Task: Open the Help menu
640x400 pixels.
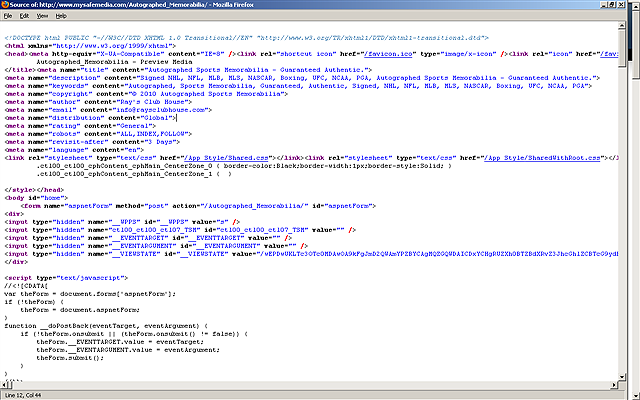Action: [x=63, y=17]
